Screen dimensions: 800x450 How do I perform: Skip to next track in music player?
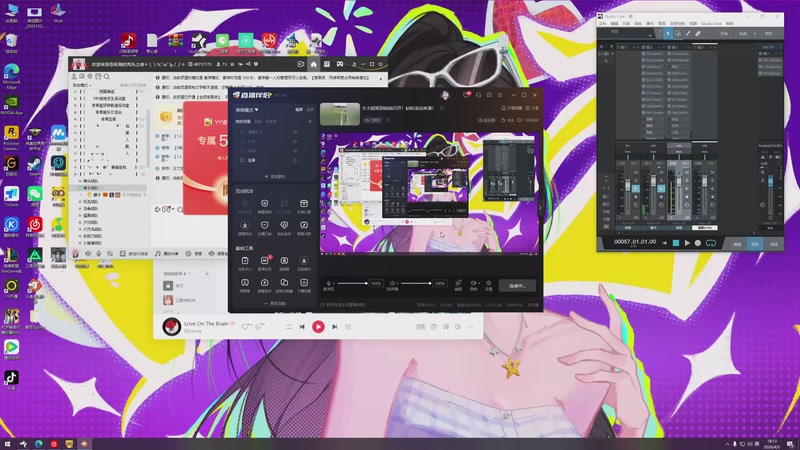point(335,327)
